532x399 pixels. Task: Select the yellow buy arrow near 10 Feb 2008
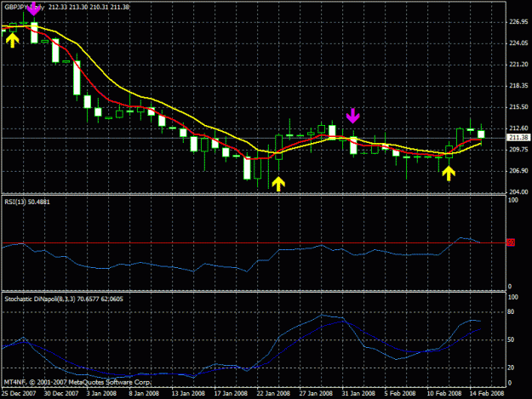click(x=449, y=174)
